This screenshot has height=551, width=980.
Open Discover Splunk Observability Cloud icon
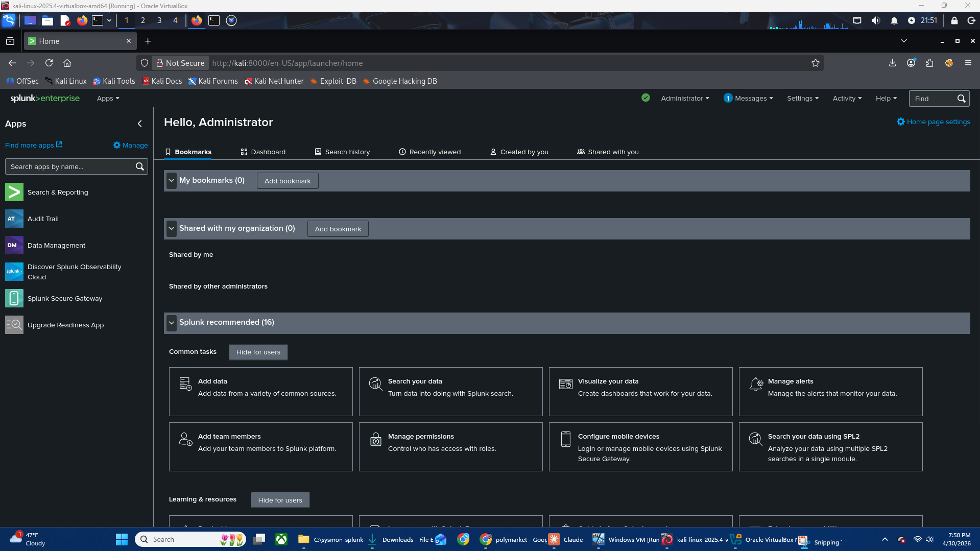coord(14,272)
